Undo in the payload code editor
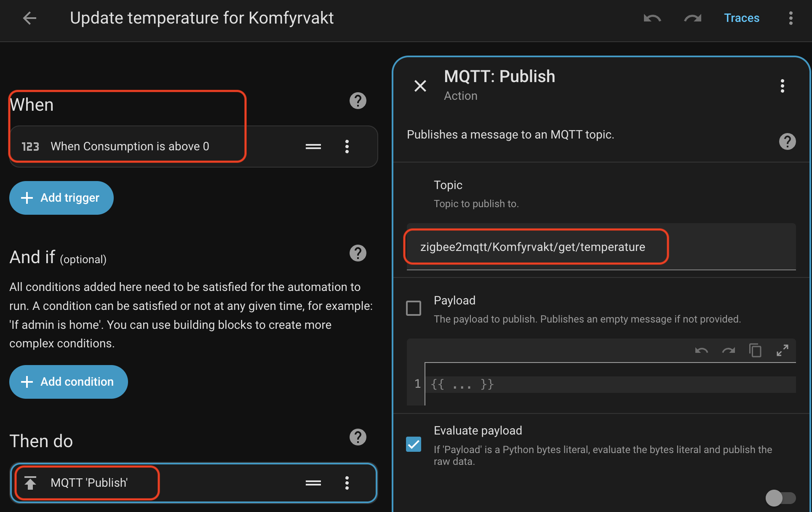This screenshot has width=812, height=512. [701, 350]
